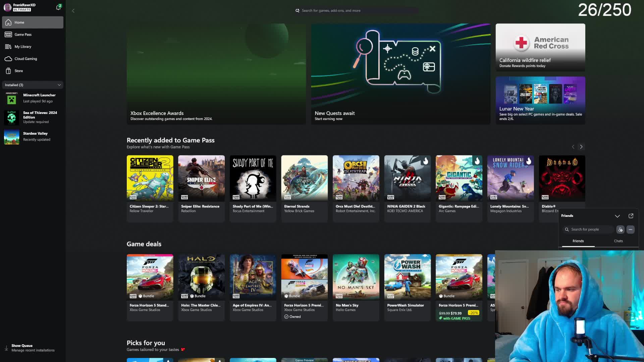Open Game Pass in the sidebar
644x362 pixels.
click(x=33, y=35)
